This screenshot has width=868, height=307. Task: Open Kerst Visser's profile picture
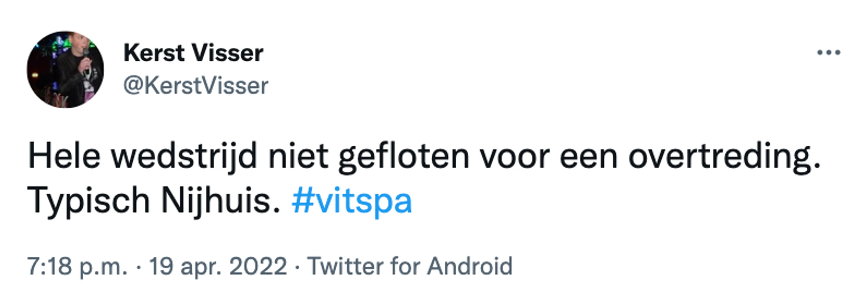click(65, 70)
